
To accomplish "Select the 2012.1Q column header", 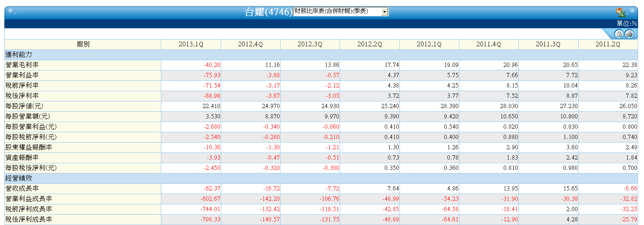I will tap(429, 44).
